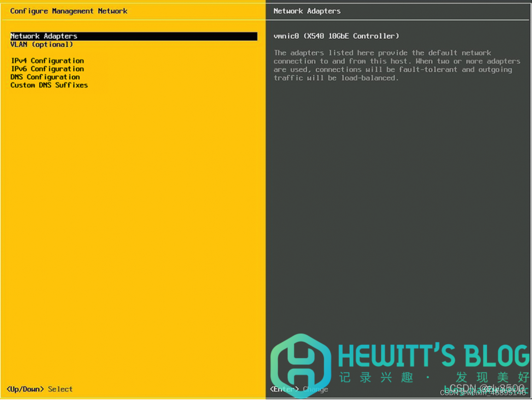
Task: Click the <Enter> Change footer hint
Action: (x=299, y=389)
